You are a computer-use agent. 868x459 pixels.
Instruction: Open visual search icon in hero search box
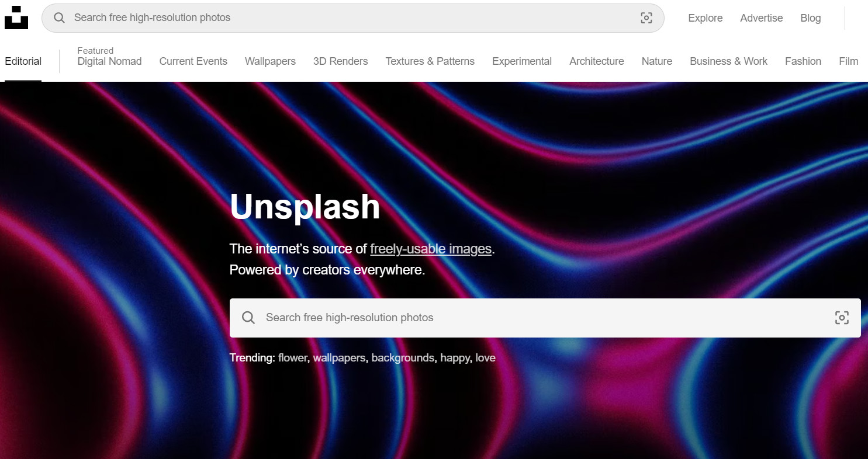pyautogui.click(x=842, y=318)
